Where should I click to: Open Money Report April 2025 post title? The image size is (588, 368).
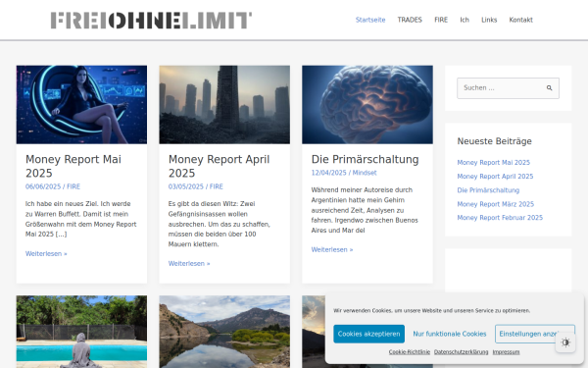click(x=219, y=167)
